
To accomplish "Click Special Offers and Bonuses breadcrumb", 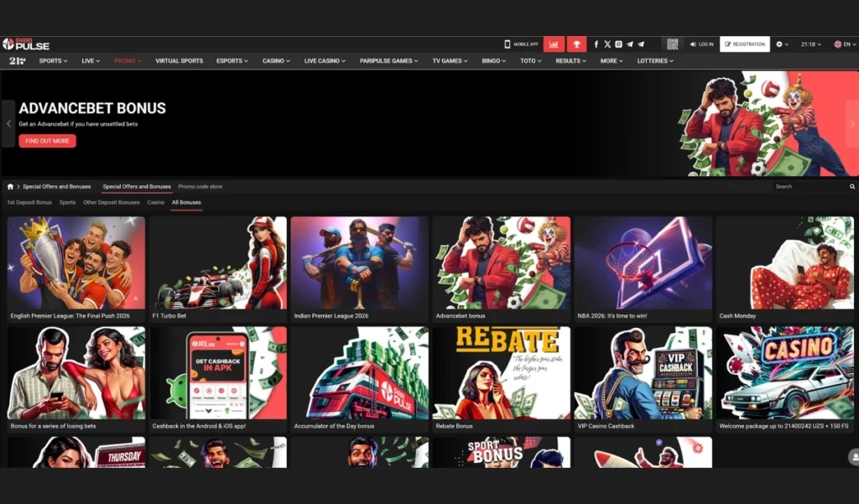I will tap(57, 187).
